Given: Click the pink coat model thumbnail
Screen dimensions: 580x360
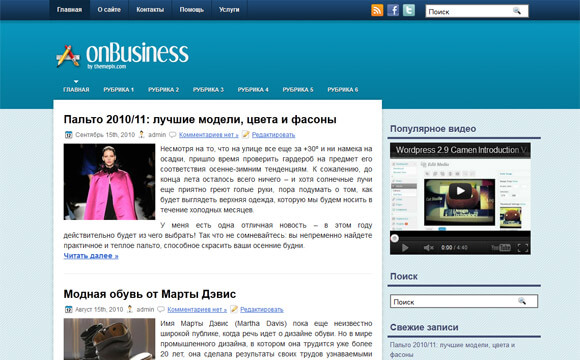Looking at the screenshot, I should click(x=109, y=182).
